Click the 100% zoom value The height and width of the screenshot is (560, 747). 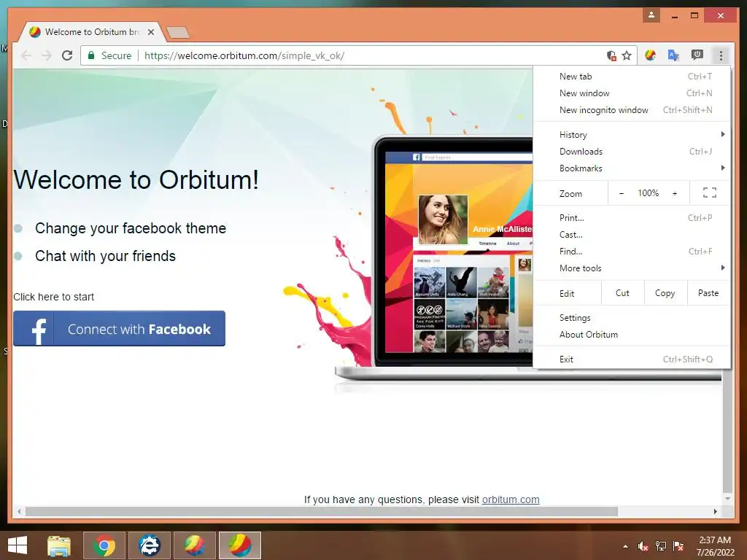point(649,192)
